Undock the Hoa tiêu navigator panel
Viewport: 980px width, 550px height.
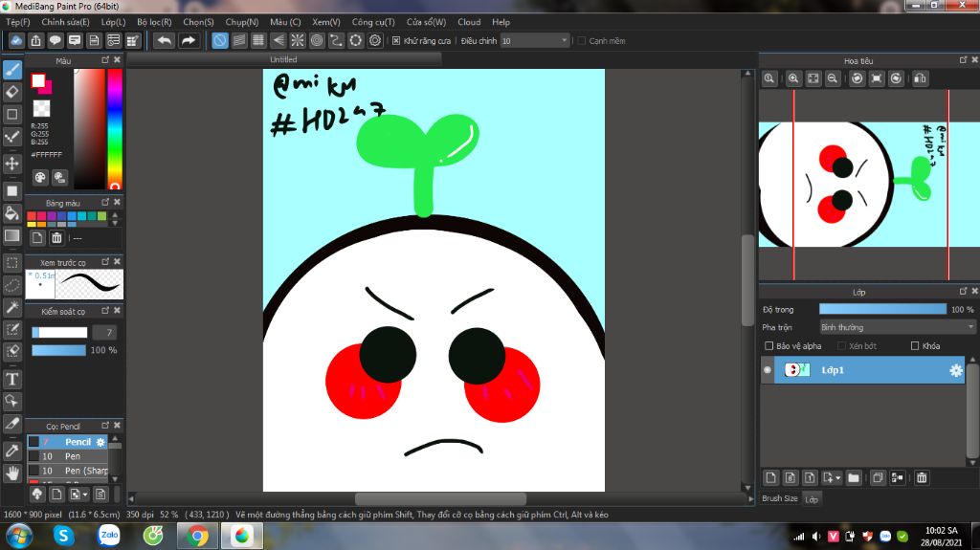coord(963,59)
